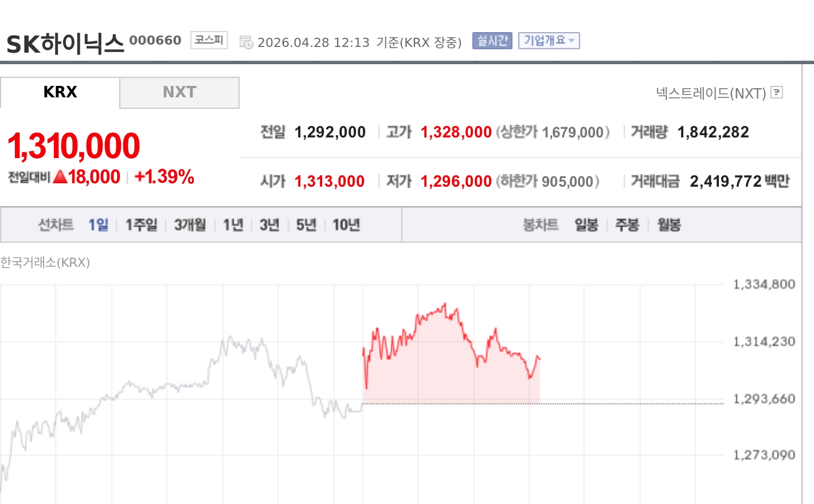Select 주봉 weekly candlestick view
814x504 pixels.
tap(627, 225)
